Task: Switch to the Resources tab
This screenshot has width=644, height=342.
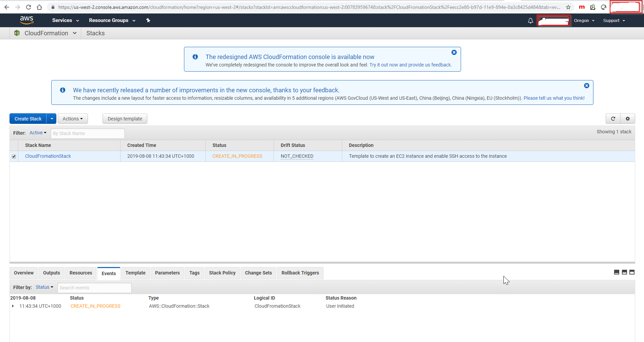Action: coord(81,273)
